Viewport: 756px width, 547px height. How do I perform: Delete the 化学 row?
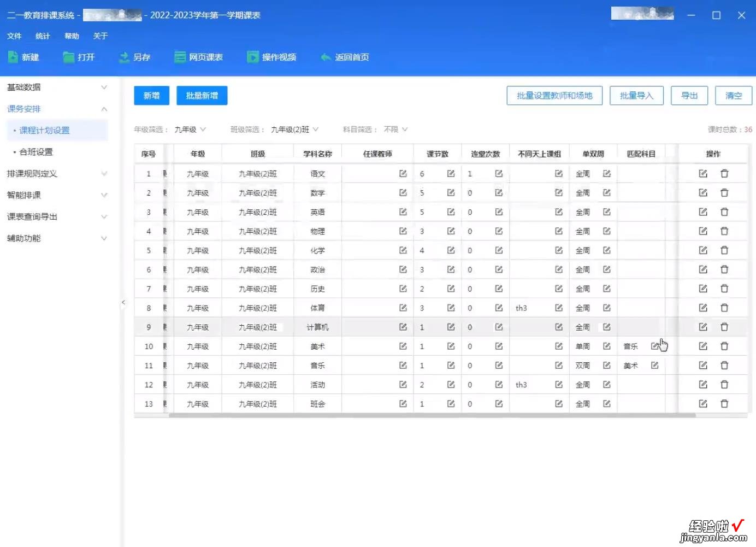coord(724,250)
